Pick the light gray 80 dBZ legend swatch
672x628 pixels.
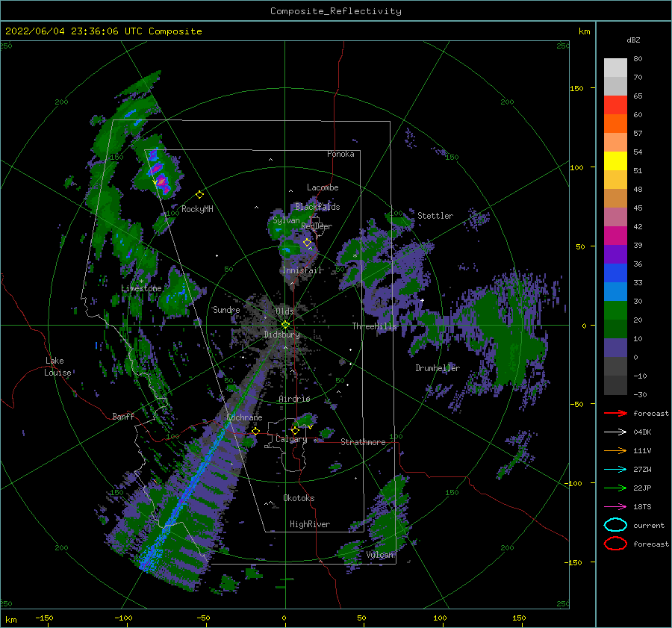(615, 68)
